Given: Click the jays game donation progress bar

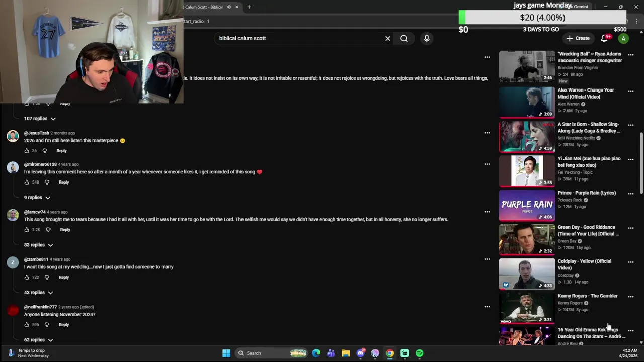Looking at the screenshot, I should 543,18.
